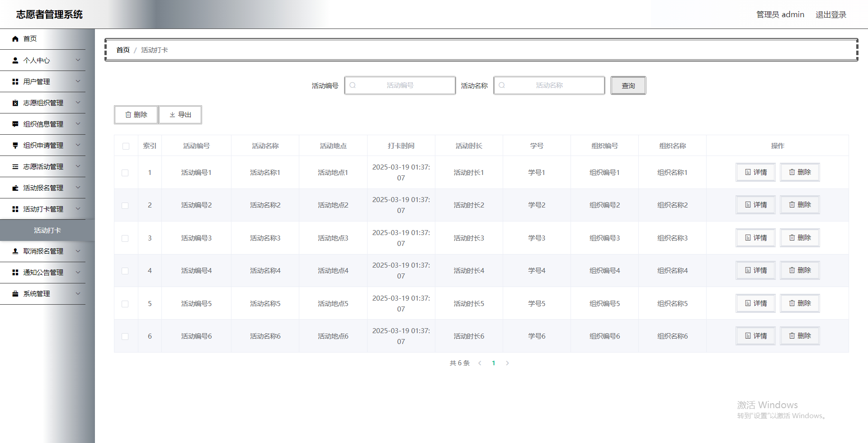Screen dimensions: 868x443
Task: Click the 查询 search button
Action: pyautogui.click(x=628, y=85)
